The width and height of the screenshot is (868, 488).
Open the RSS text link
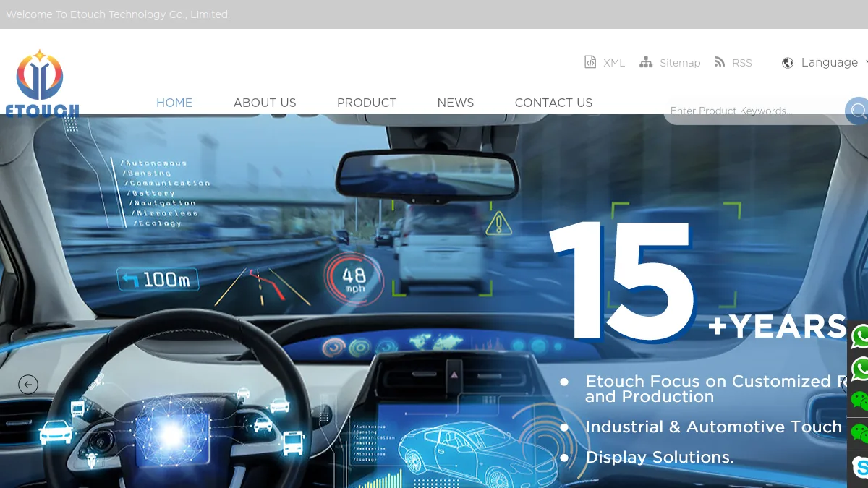[742, 63]
